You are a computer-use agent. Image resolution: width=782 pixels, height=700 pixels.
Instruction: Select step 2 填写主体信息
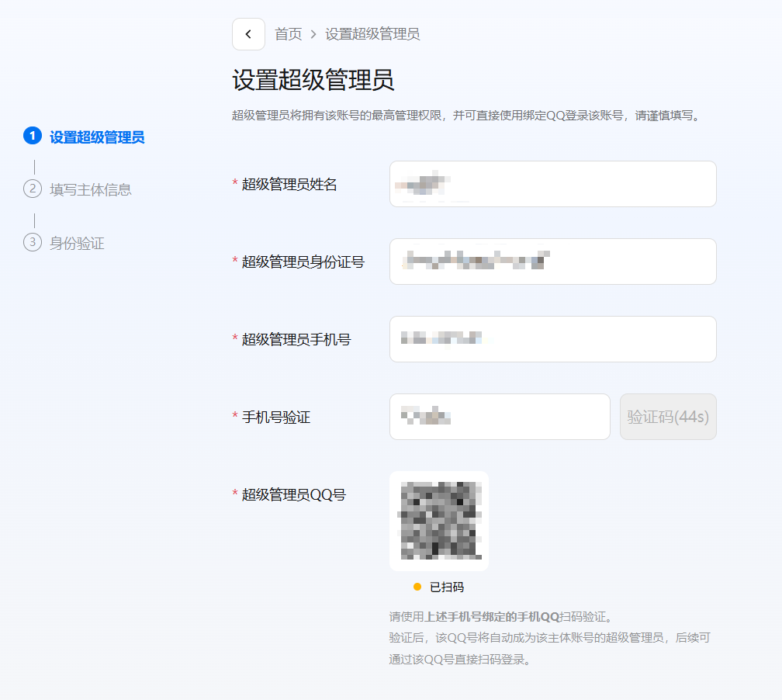coord(91,189)
